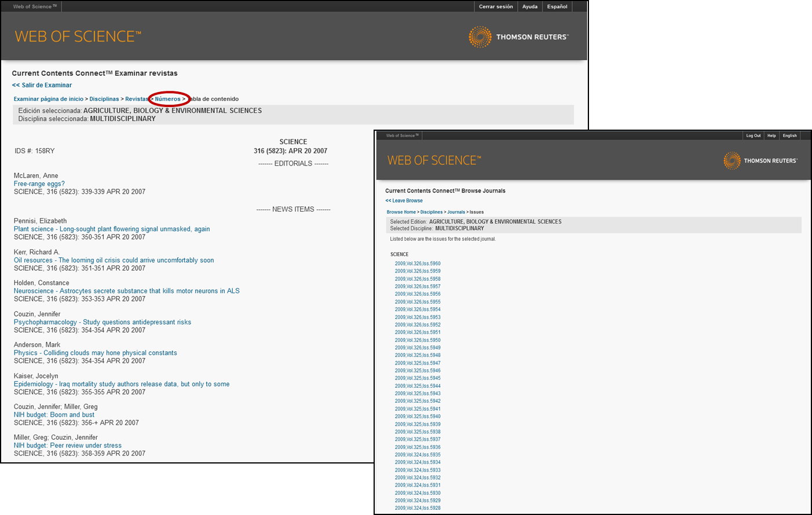Image resolution: width=812 pixels, height=515 pixels.
Task: Switch language via Español button
Action: point(557,6)
